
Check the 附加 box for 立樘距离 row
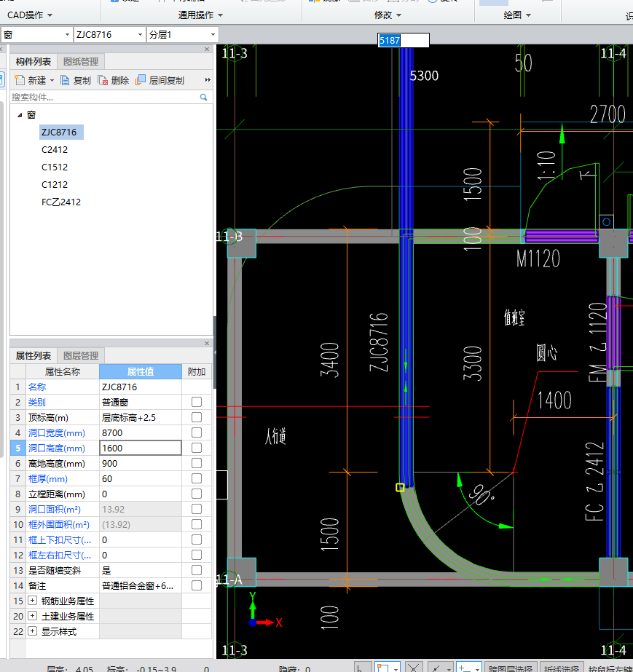197,494
